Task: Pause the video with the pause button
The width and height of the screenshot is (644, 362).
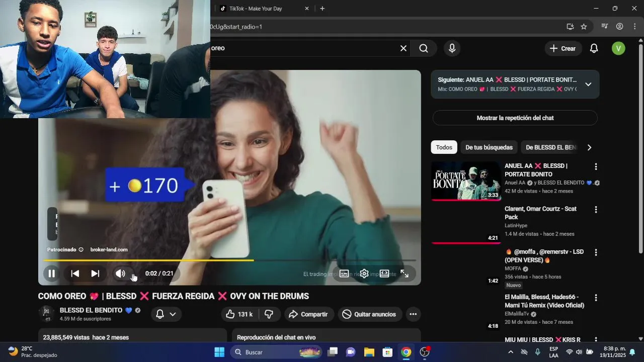Action: click(51, 274)
